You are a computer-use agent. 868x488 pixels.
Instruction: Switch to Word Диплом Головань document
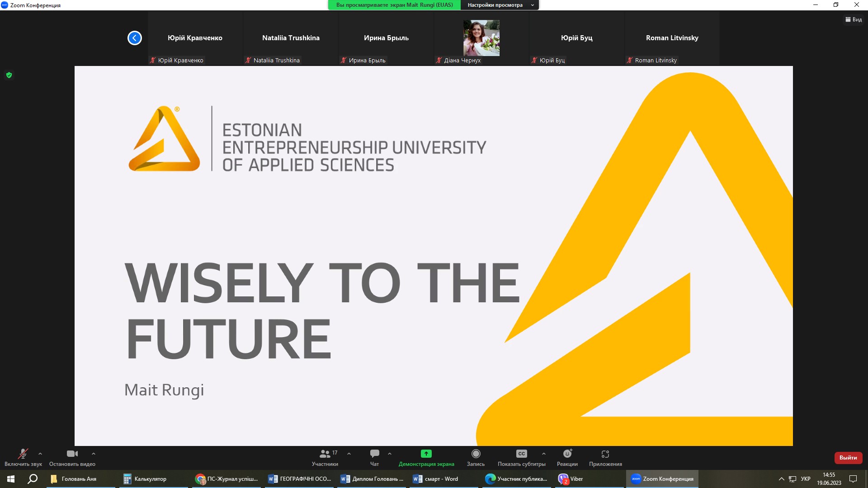coord(372,479)
